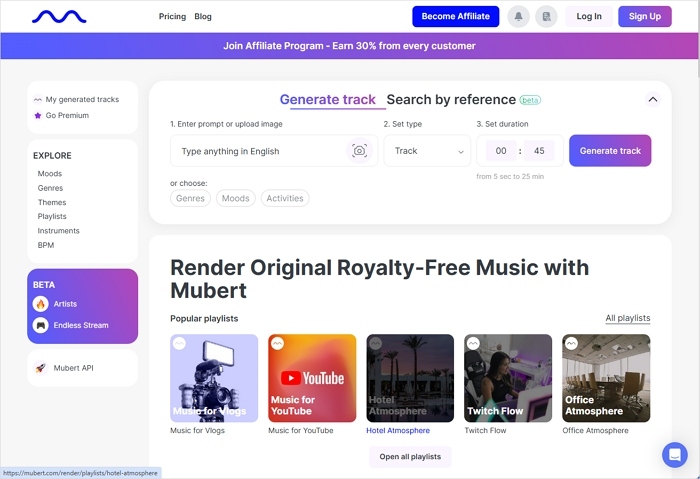Open Moods in Explore sidebar
The width and height of the screenshot is (700, 479).
point(50,174)
